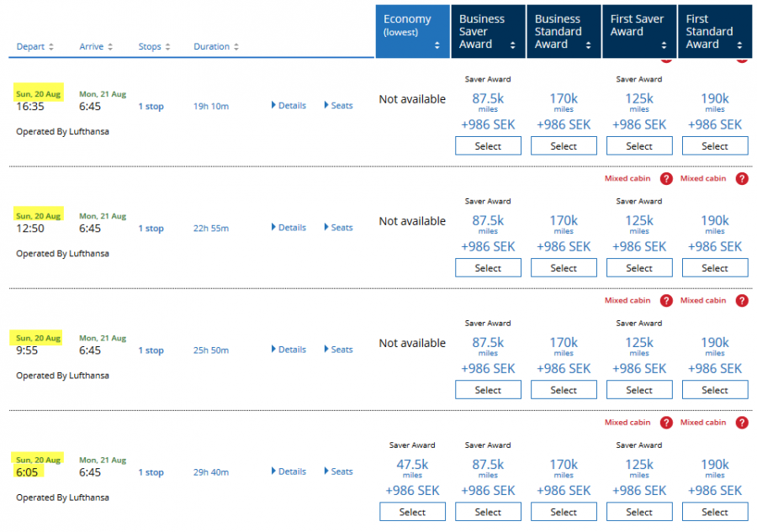The image size is (757, 532).
Task: Sort flights by Depart column arrows
Action: point(51,47)
